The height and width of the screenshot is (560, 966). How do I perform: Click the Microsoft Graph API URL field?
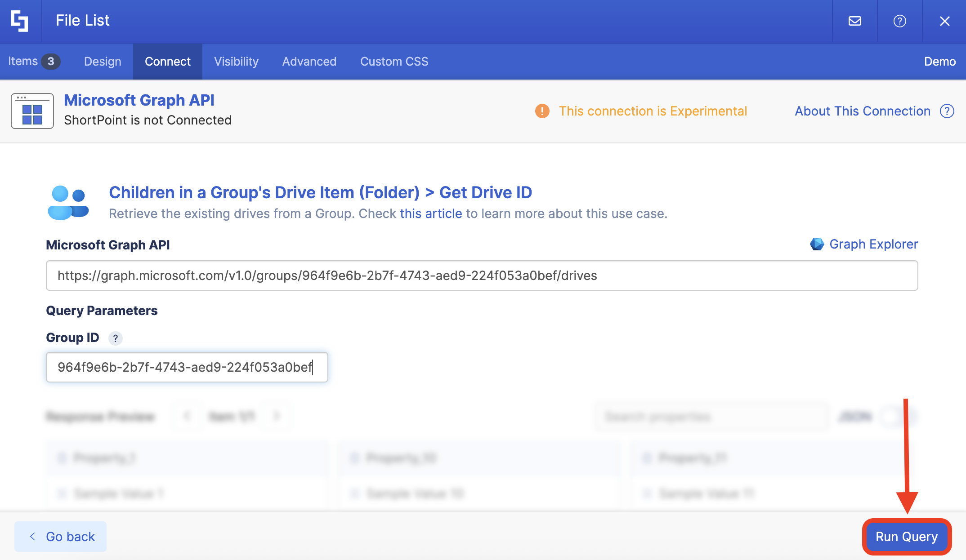[x=481, y=276]
